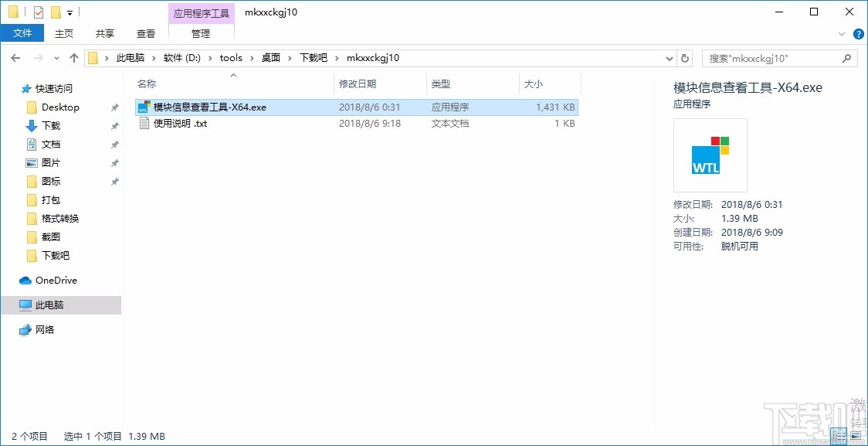The height and width of the screenshot is (446, 868).
Task: Expand the ribbon with the chevron
Action: [842, 34]
